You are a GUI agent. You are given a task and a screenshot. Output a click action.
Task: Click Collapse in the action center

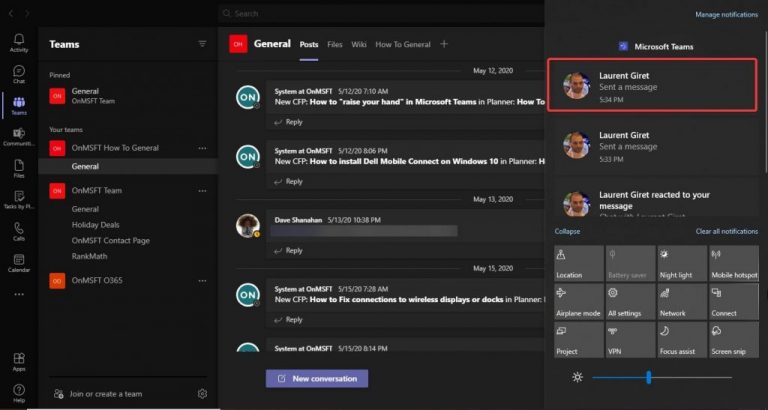coord(567,231)
